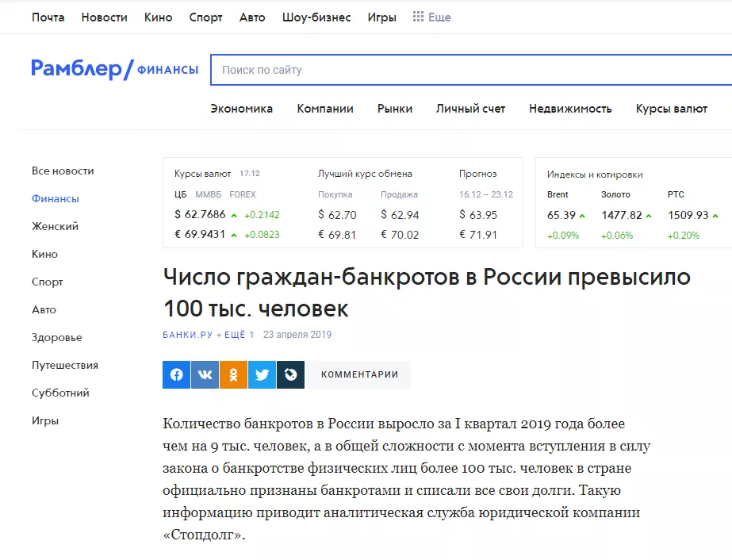Click the article date 23 апреля 2019
This screenshot has height=560, width=732.
coord(297,335)
